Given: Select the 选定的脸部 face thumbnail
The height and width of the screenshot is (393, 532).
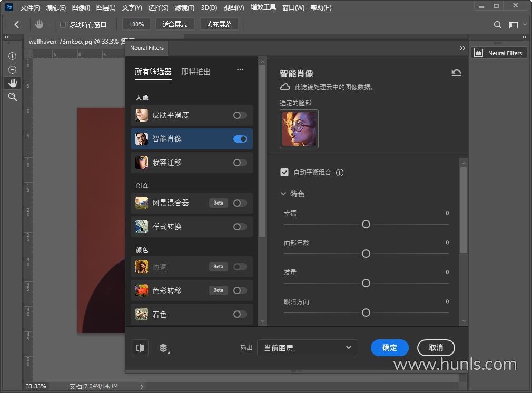Looking at the screenshot, I should [x=299, y=129].
